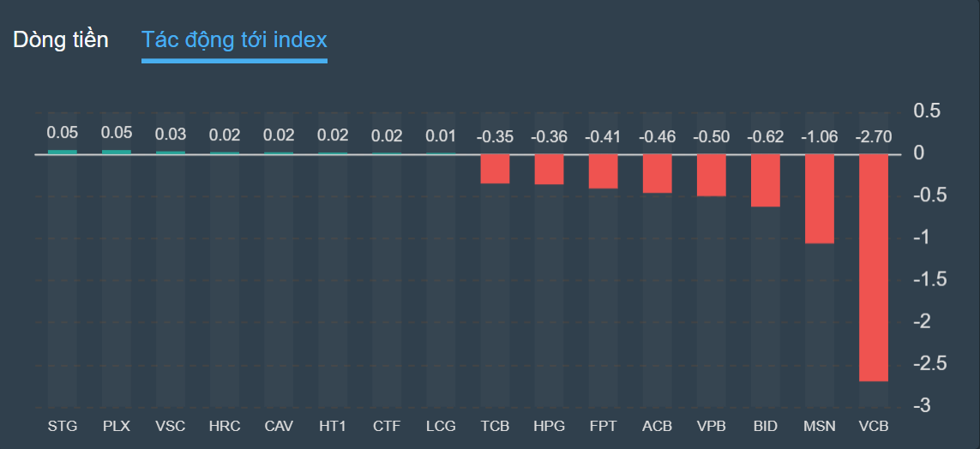This screenshot has height=449, width=980.
Task: Click the green STG bar
Action: point(62,152)
